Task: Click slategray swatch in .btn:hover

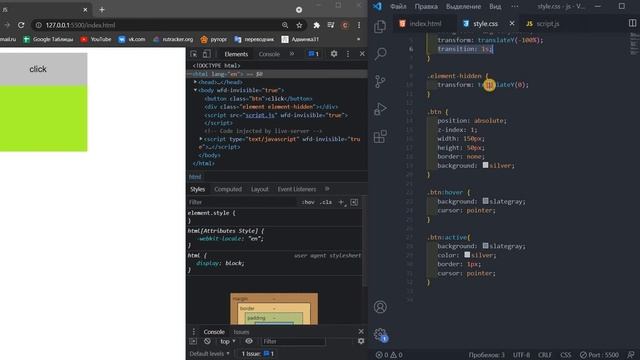Action: (x=485, y=201)
